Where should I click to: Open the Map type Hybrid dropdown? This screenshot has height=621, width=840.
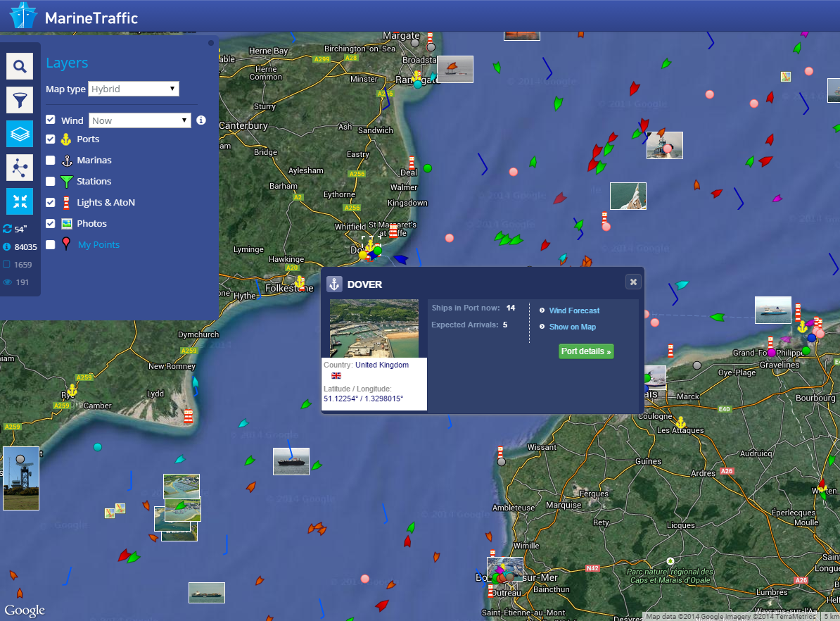click(x=134, y=89)
